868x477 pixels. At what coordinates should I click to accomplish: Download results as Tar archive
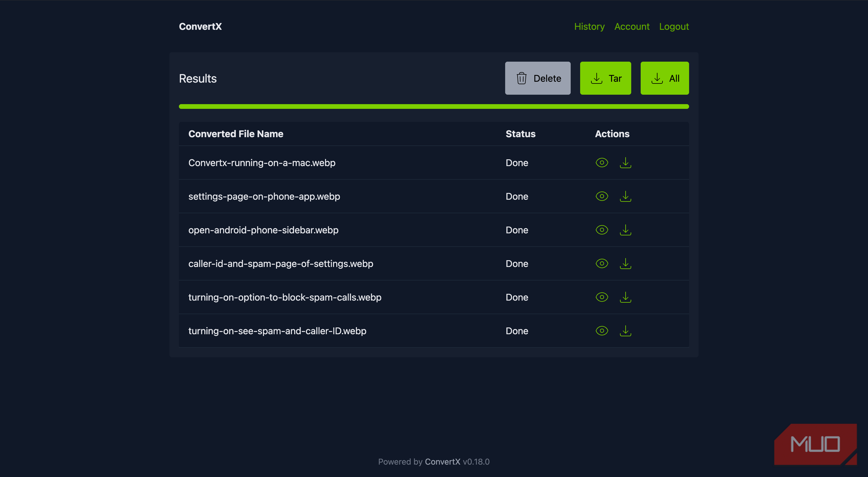click(x=606, y=78)
